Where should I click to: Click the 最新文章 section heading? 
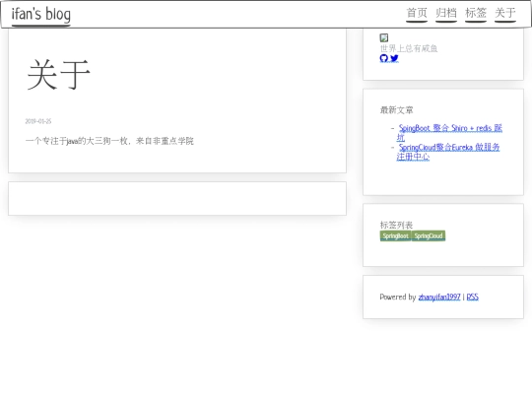coord(397,110)
